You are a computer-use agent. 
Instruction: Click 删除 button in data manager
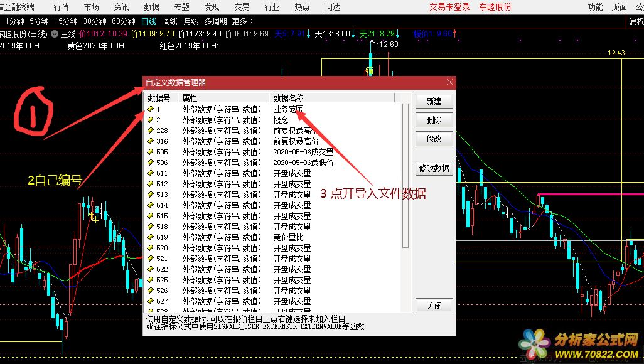(434, 120)
